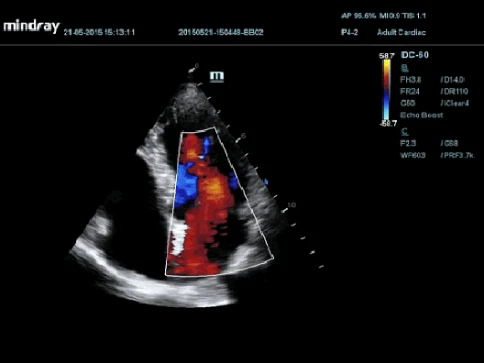Image resolution: width=484 pixels, height=363 pixels.
Task: Click the DC-60 model label
Action: pos(415,55)
